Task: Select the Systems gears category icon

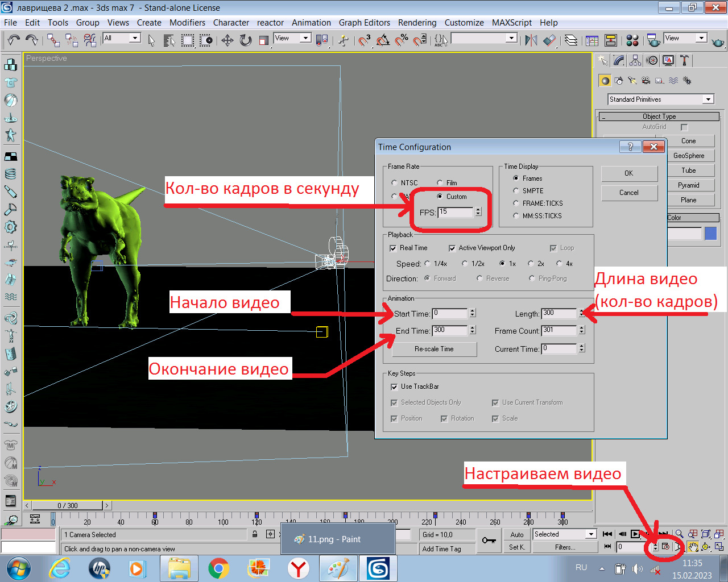Action: coord(687,81)
